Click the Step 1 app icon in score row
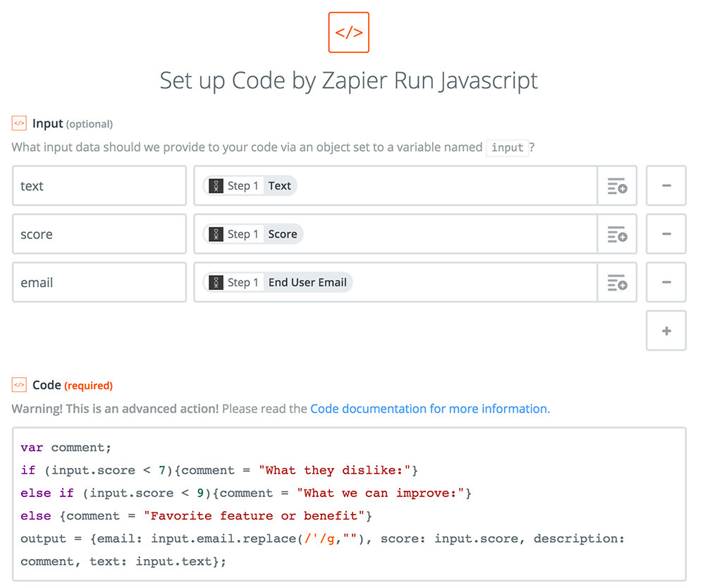Screen dimensions: 705x588 pyautogui.click(x=216, y=234)
